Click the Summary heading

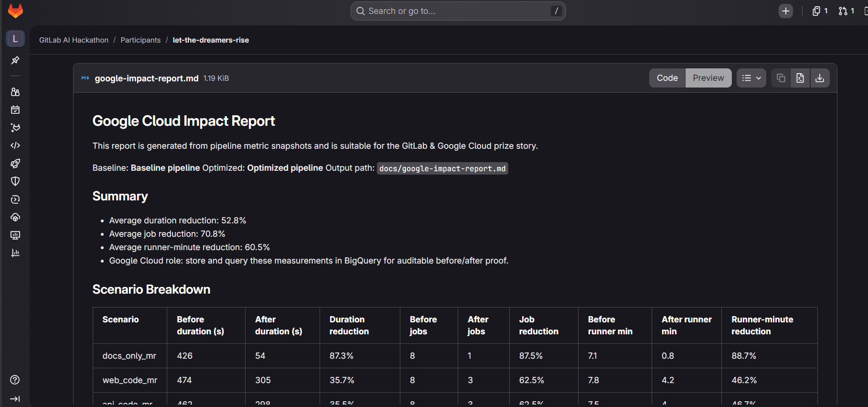[x=120, y=197]
